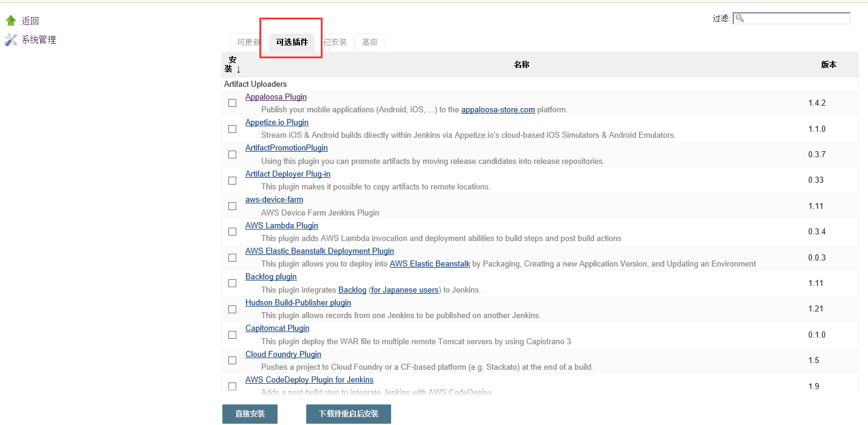Open the 已安装 tab
The height and width of the screenshot is (425, 868).
tap(335, 42)
